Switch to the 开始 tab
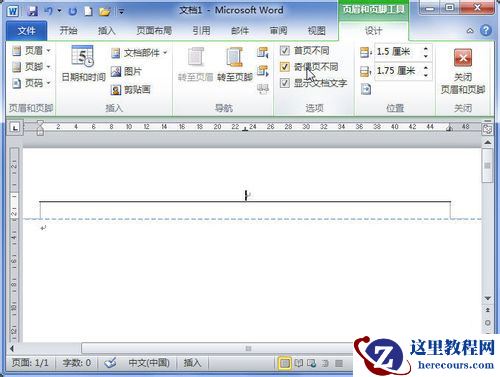 (68, 31)
